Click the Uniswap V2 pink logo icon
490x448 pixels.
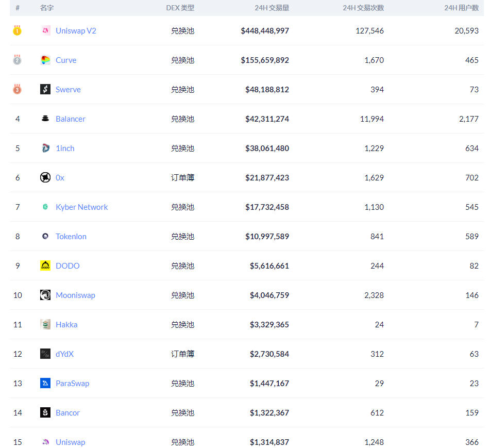(45, 31)
